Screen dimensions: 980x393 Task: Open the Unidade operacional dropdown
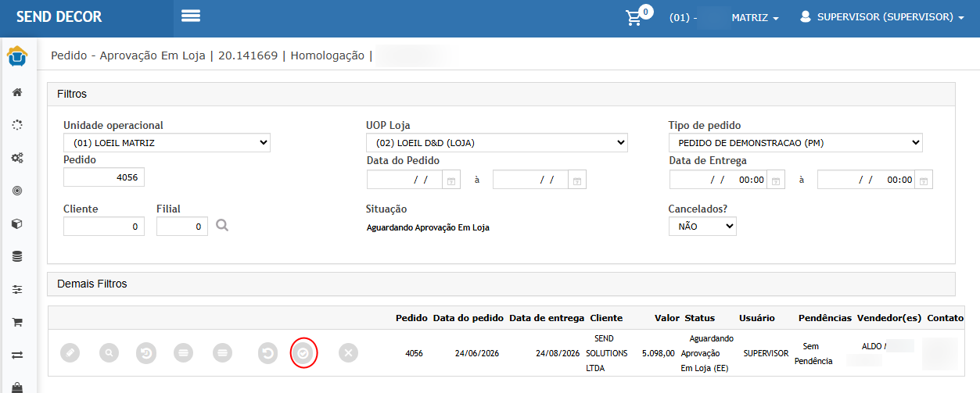[167, 143]
